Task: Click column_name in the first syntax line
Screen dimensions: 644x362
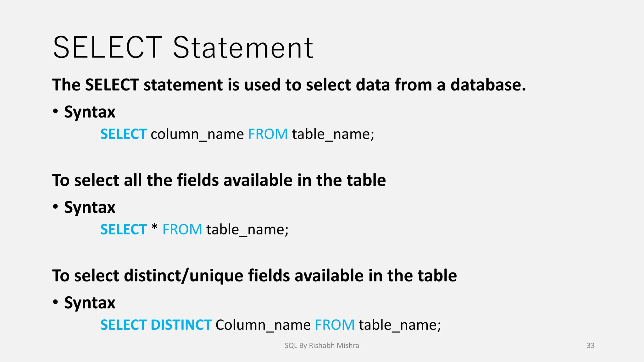Action: click(x=197, y=134)
